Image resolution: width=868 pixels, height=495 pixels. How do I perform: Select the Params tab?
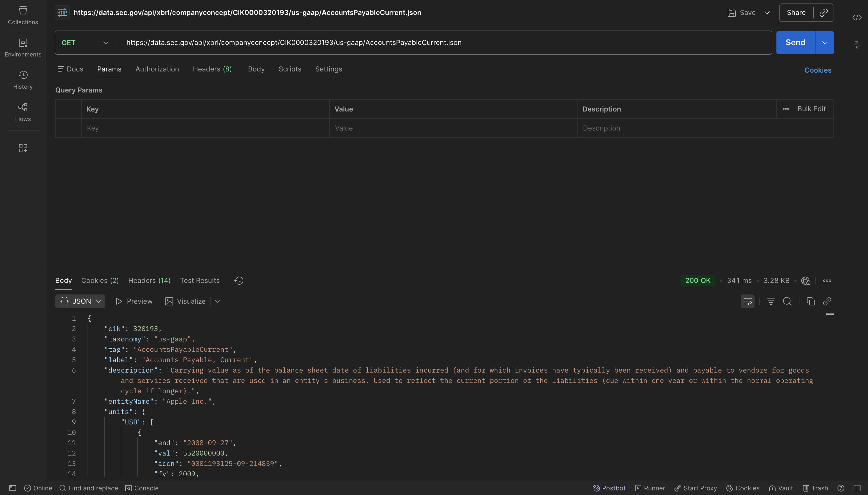click(x=109, y=69)
